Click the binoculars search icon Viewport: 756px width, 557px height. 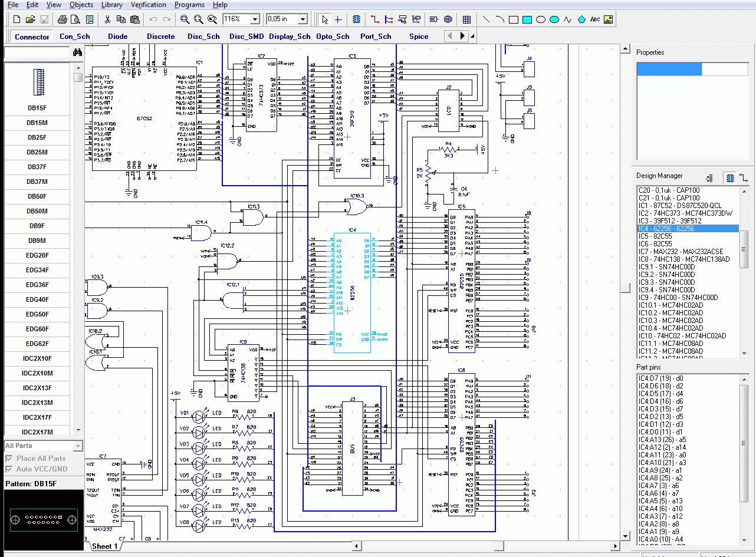(77, 53)
